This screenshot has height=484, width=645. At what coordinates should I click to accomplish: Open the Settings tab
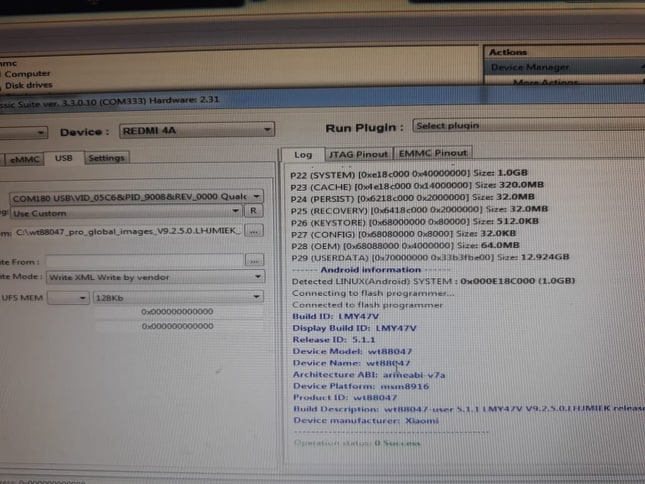[107, 158]
